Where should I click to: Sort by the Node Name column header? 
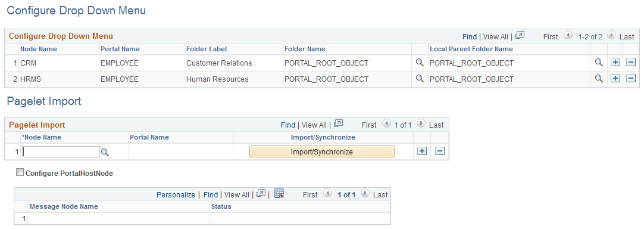[39, 49]
